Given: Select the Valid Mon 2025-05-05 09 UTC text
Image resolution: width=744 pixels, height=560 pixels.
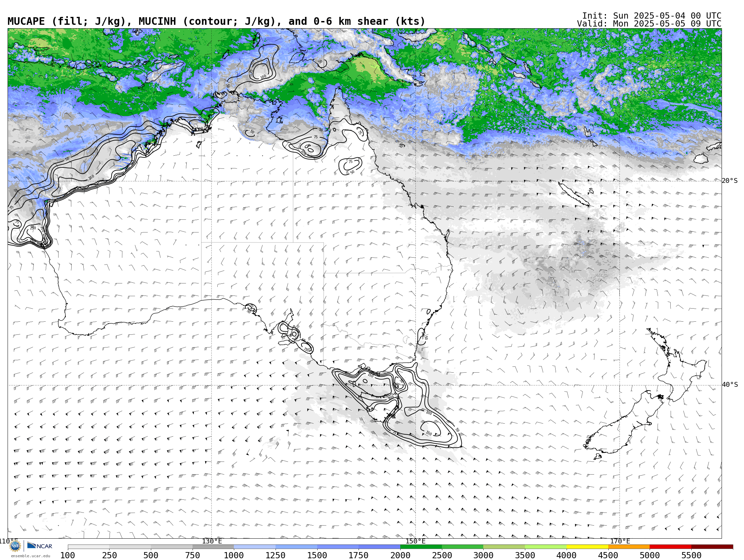Looking at the screenshot, I should point(649,24).
